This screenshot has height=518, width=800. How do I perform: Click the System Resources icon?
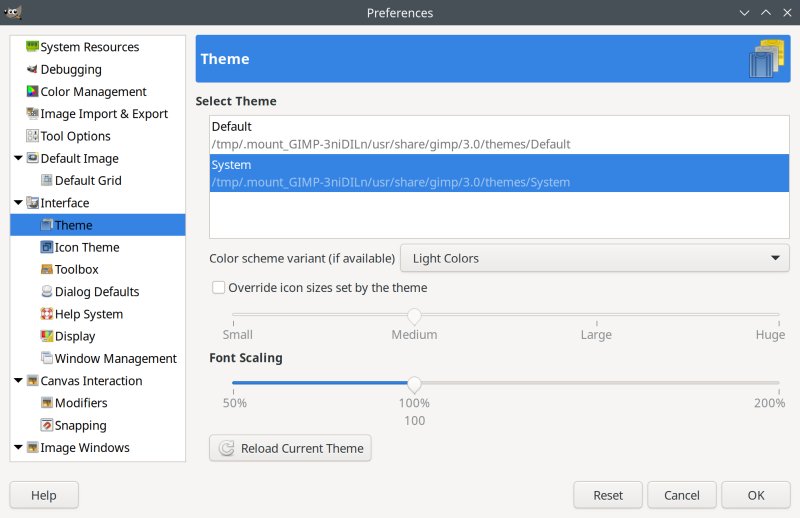[32, 46]
